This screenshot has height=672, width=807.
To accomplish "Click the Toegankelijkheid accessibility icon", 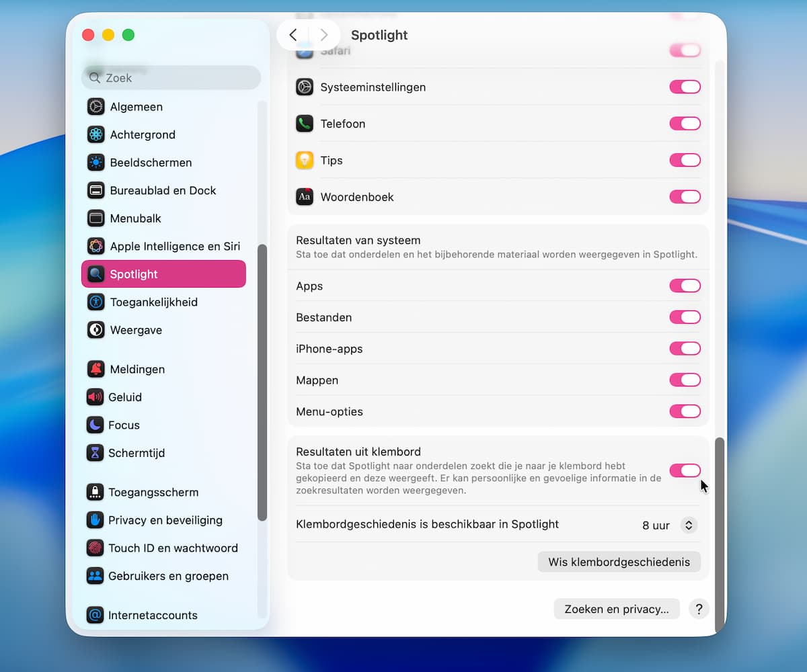I will click(x=95, y=302).
